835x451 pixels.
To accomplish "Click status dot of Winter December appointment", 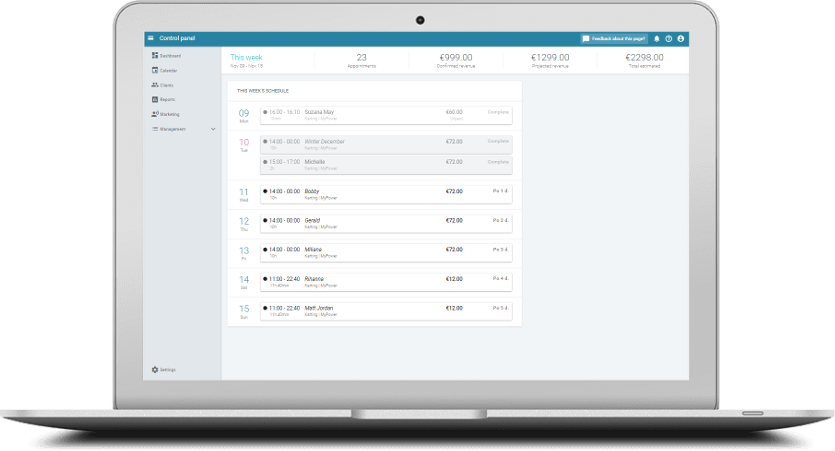I will (265, 142).
